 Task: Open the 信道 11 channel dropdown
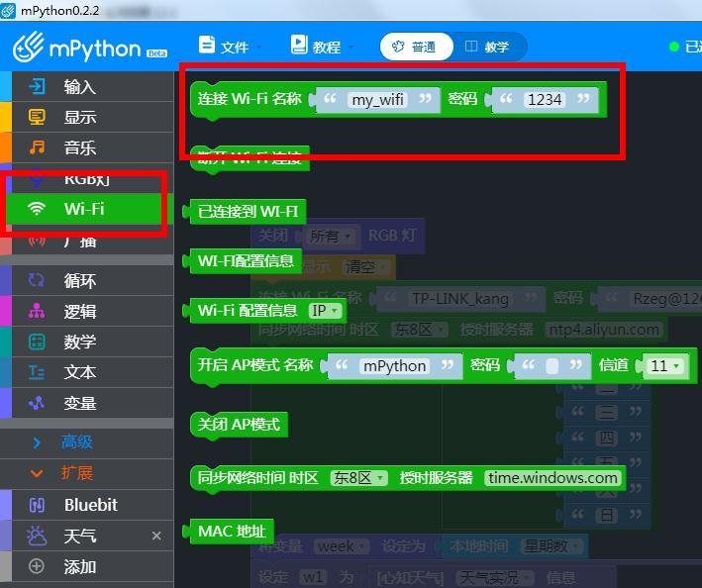click(x=665, y=365)
